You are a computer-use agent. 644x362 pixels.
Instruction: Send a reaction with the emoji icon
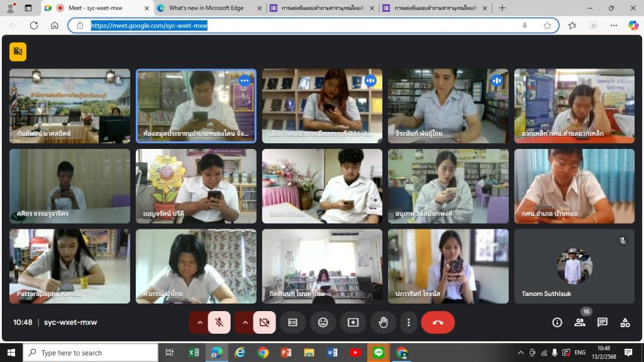tap(323, 322)
